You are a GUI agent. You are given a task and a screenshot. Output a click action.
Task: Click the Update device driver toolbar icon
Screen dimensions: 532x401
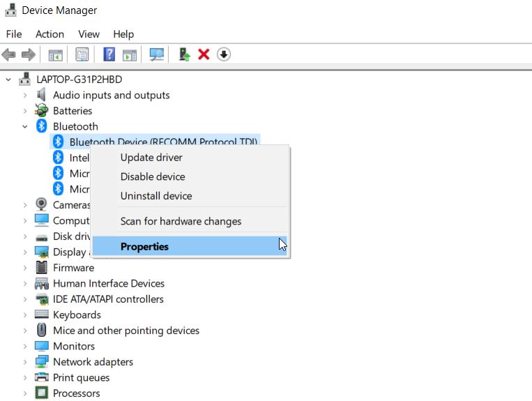tap(184, 54)
